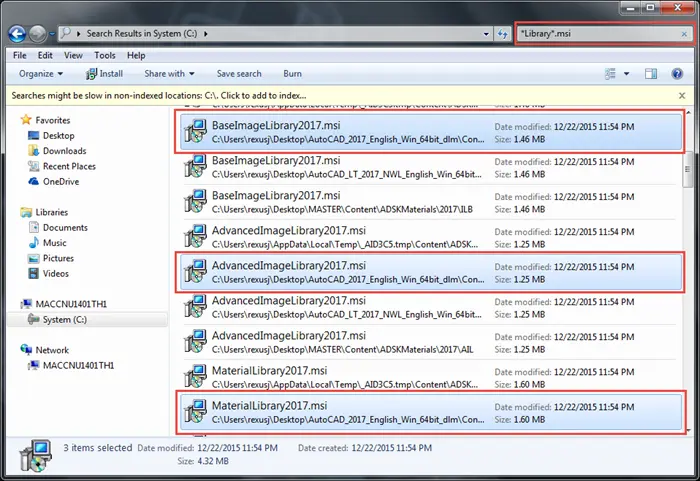Click the Back navigation arrow button
This screenshot has height=481, width=700.
[x=19, y=33]
